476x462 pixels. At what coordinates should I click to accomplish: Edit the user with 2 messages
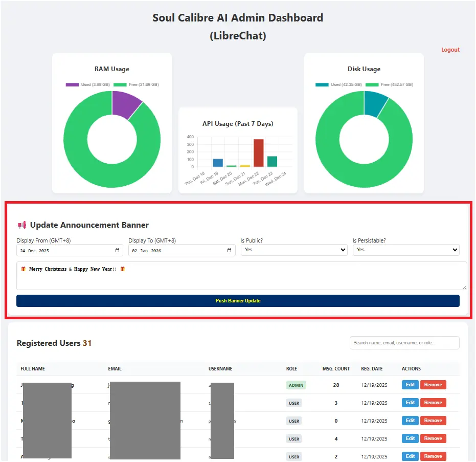click(x=410, y=456)
